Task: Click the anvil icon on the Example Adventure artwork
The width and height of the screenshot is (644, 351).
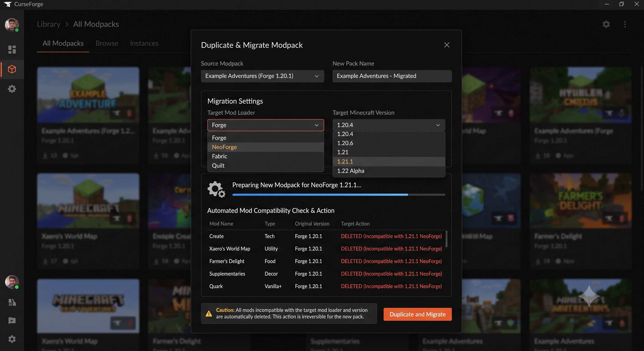Action: pyautogui.click(x=116, y=113)
